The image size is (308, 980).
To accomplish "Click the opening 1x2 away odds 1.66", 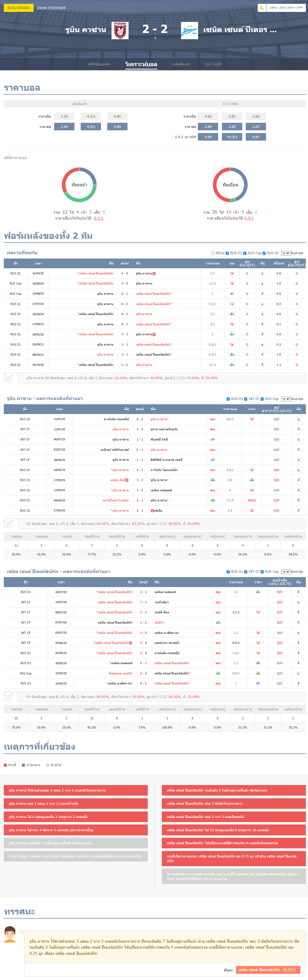I will click(256, 116).
